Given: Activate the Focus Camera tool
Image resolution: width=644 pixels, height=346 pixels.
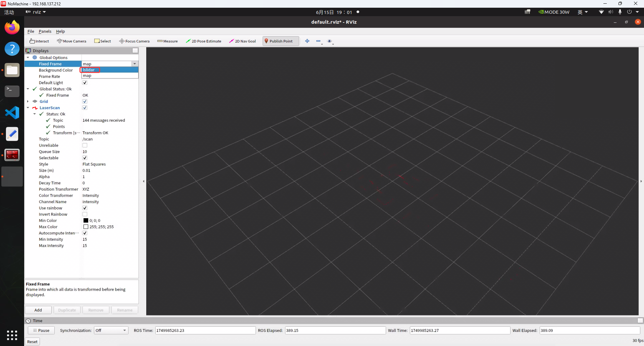Looking at the screenshot, I should tap(134, 41).
